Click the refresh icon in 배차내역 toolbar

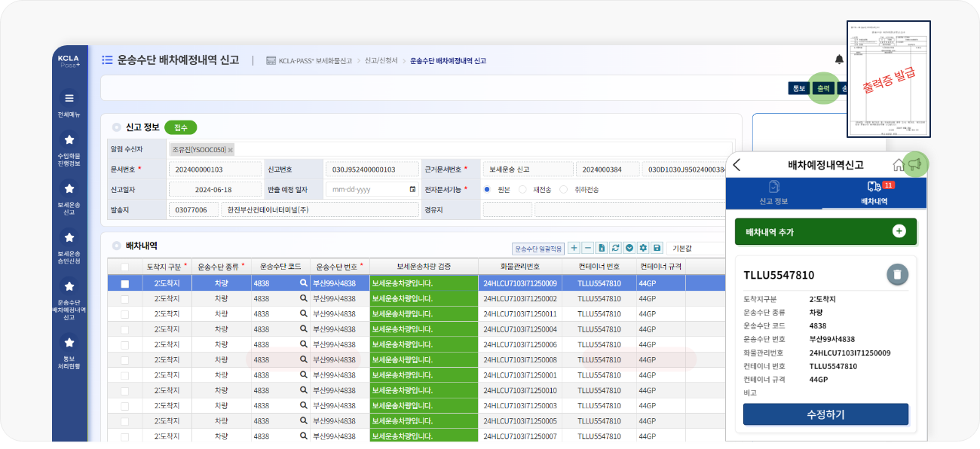pyautogui.click(x=616, y=248)
